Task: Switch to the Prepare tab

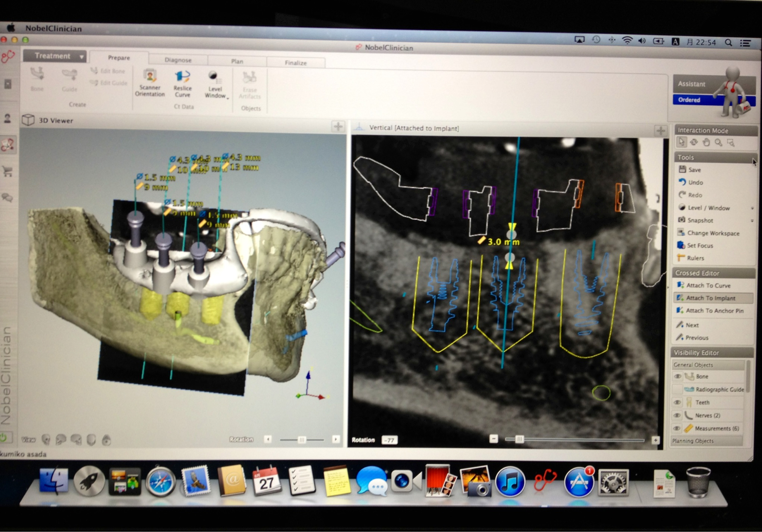Action: tap(119, 58)
